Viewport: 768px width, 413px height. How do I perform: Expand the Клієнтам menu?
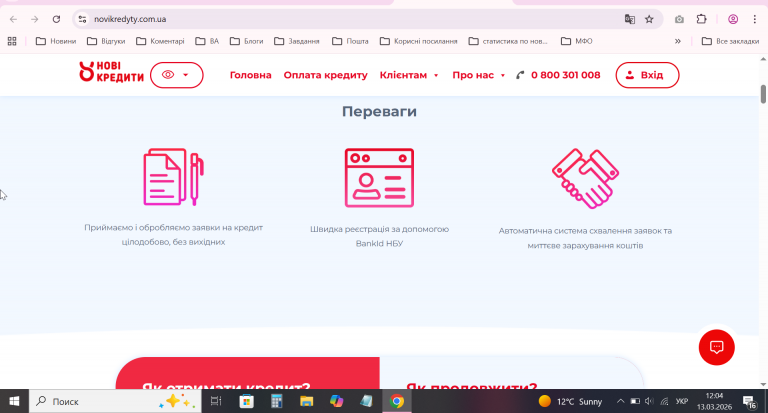[x=409, y=75]
